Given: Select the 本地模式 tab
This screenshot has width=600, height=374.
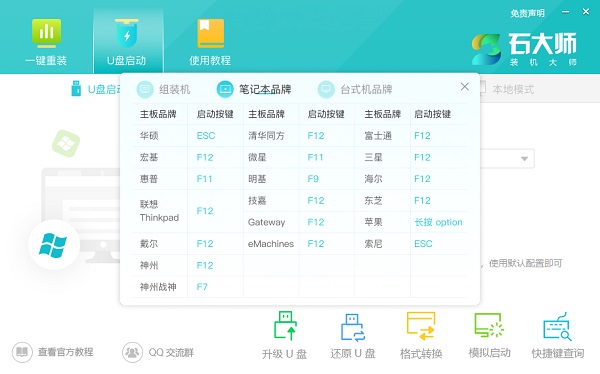Looking at the screenshot, I should pos(513,89).
